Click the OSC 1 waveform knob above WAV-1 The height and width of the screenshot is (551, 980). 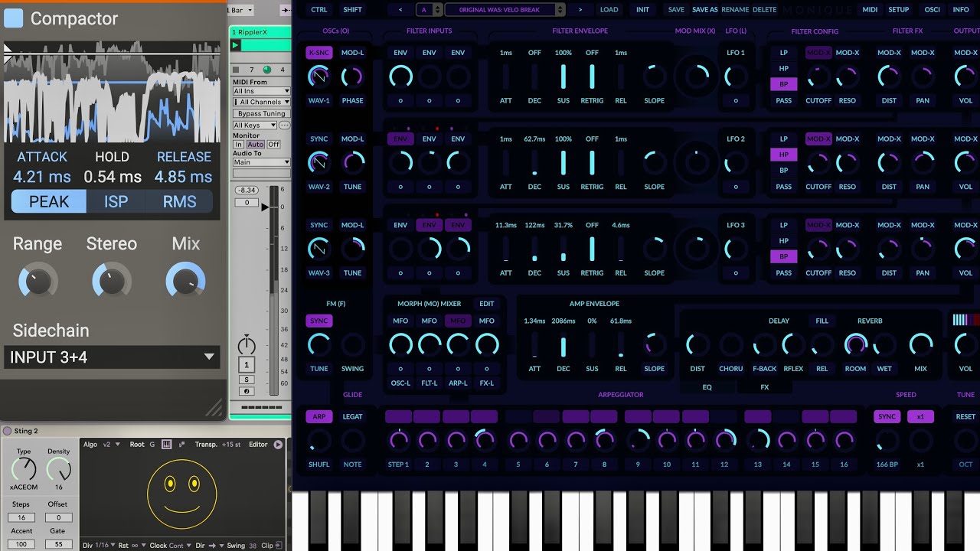coord(318,77)
